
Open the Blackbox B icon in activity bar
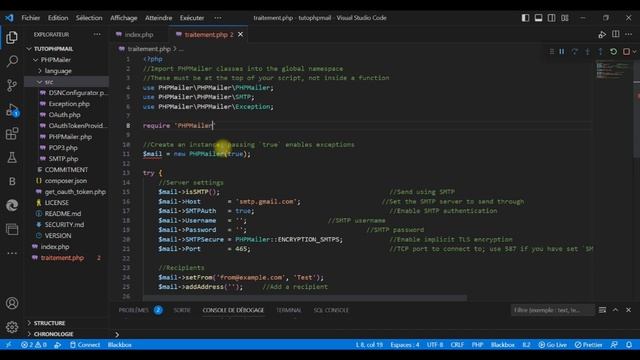[x=12, y=181]
